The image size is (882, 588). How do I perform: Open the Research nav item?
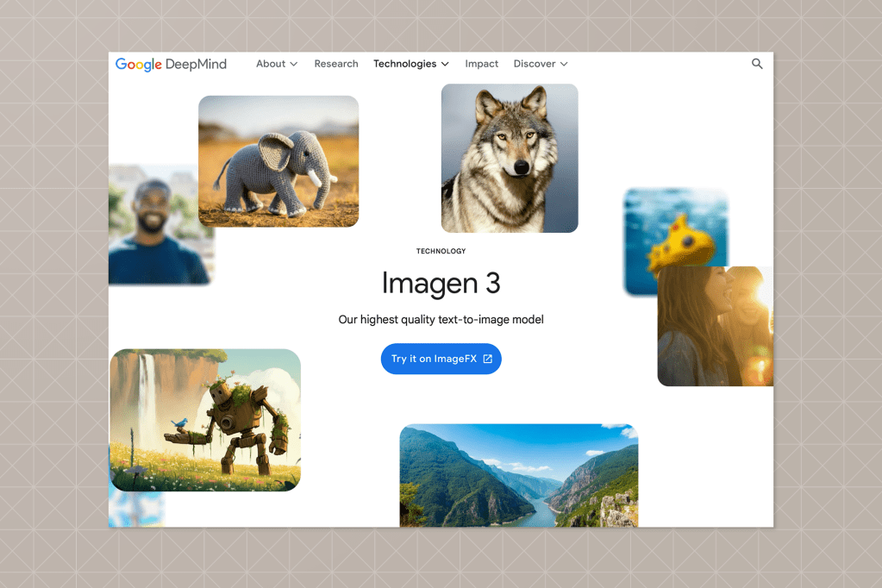335,64
